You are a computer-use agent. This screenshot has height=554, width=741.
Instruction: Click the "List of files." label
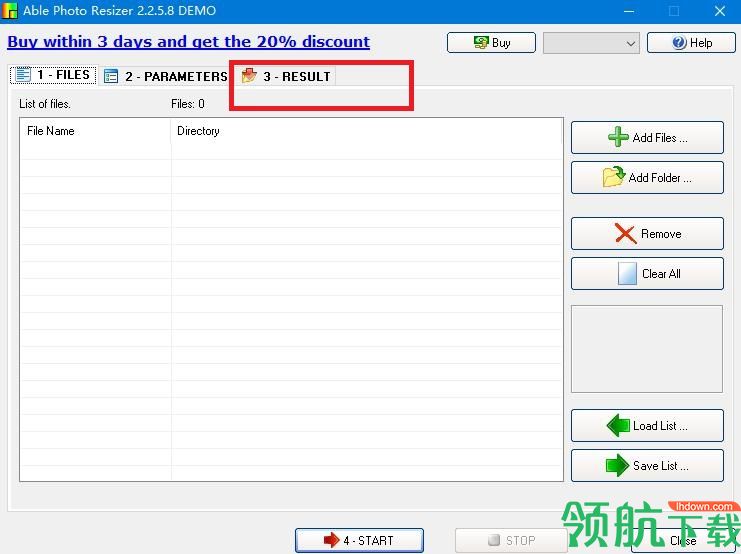(45, 104)
